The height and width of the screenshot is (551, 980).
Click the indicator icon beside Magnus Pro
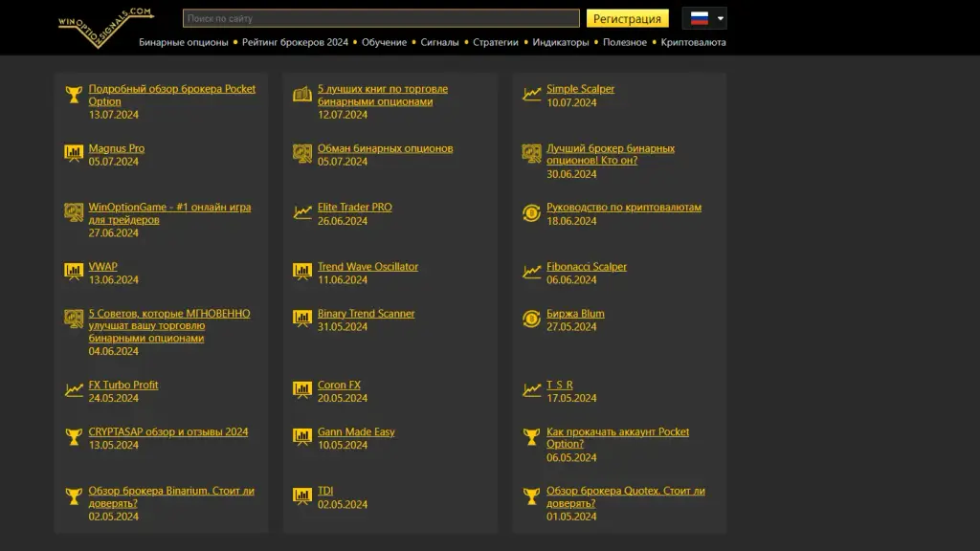click(74, 153)
